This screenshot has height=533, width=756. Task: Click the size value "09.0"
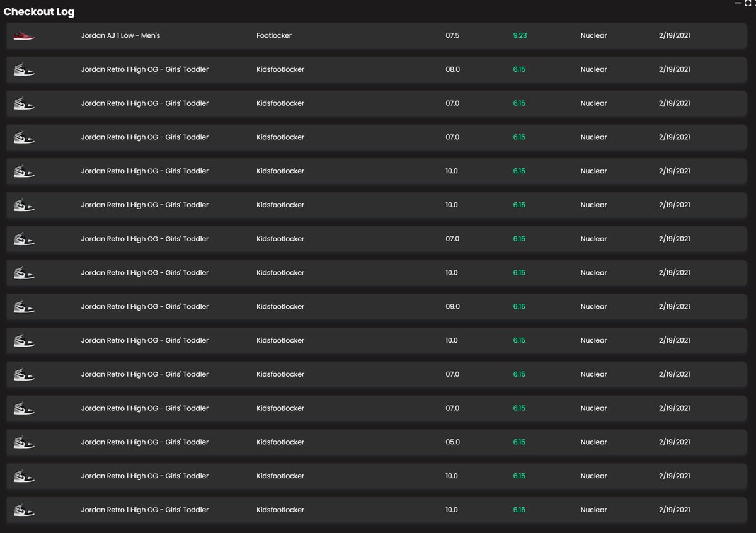(x=453, y=306)
